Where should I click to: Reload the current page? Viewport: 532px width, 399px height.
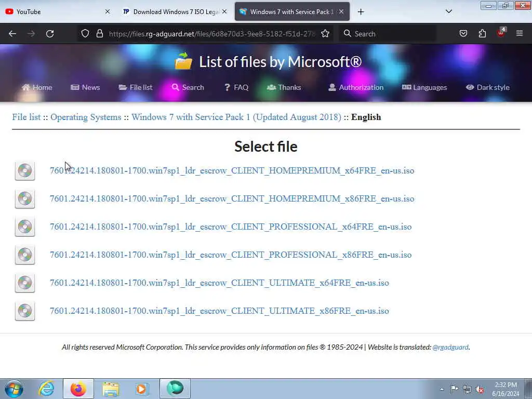(50, 34)
